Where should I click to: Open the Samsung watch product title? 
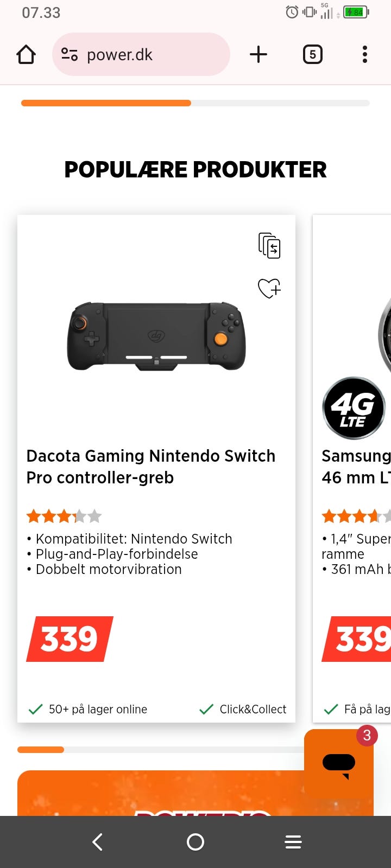point(356,467)
